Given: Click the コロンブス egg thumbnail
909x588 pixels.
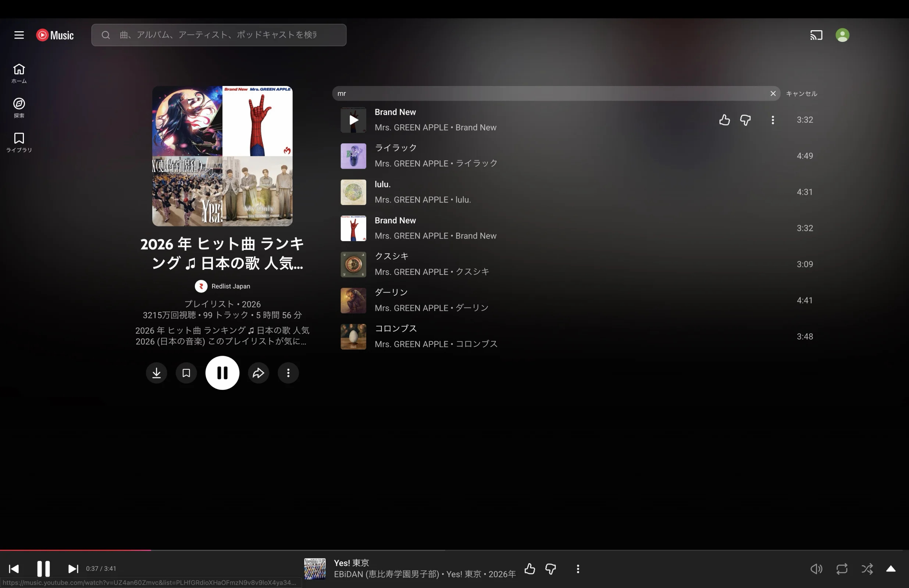Looking at the screenshot, I should click(x=353, y=337).
